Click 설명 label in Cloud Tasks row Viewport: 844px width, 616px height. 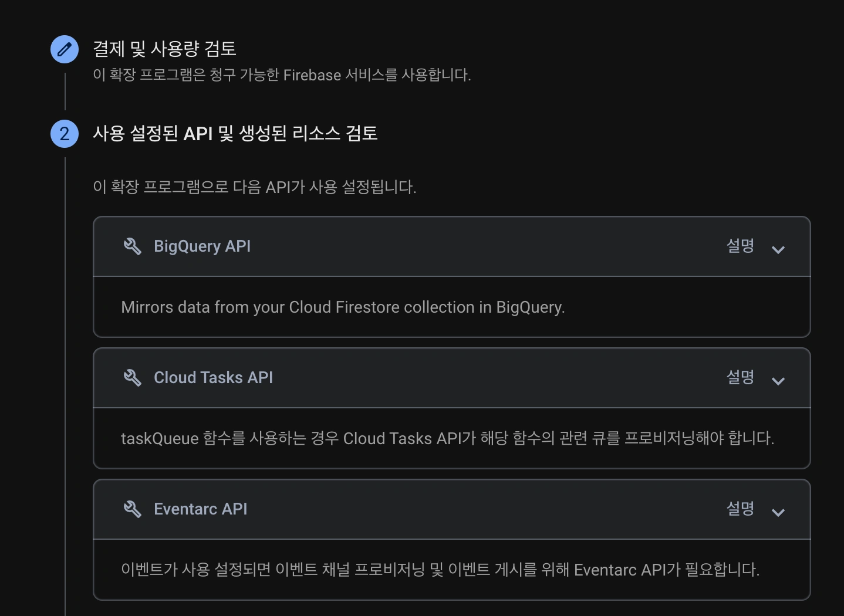click(740, 377)
